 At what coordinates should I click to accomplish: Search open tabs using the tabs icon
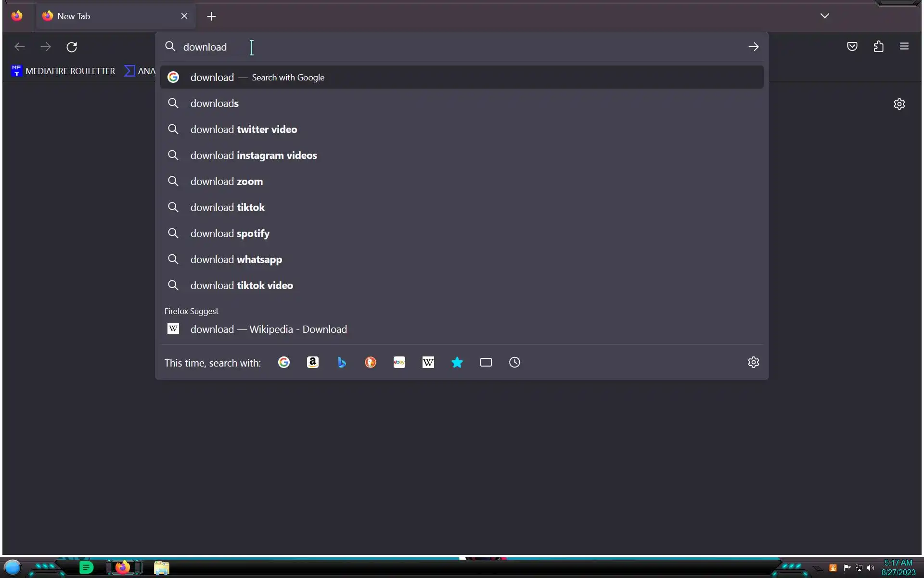[486, 362]
